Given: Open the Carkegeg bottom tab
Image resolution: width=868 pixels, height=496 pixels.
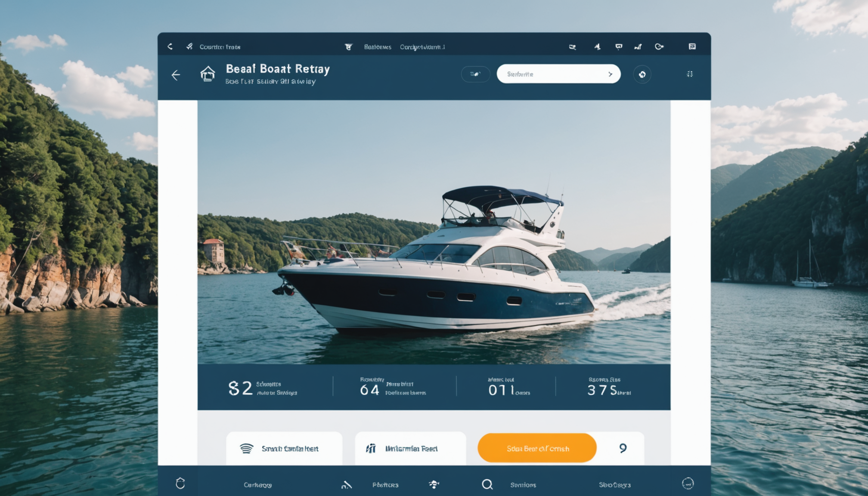Looking at the screenshot, I should (258, 485).
